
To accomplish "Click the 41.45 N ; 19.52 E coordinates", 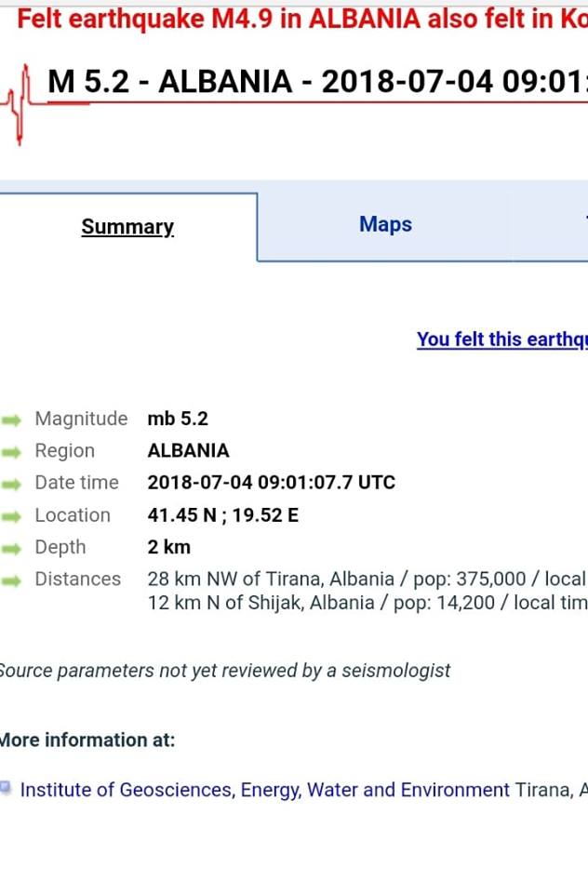I will point(223,515).
